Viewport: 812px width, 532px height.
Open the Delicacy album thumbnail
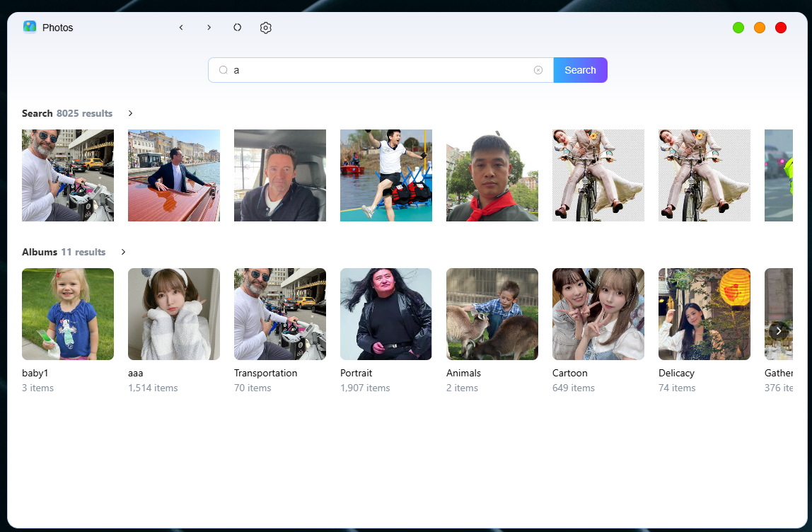pyautogui.click(x=704, y=314)
